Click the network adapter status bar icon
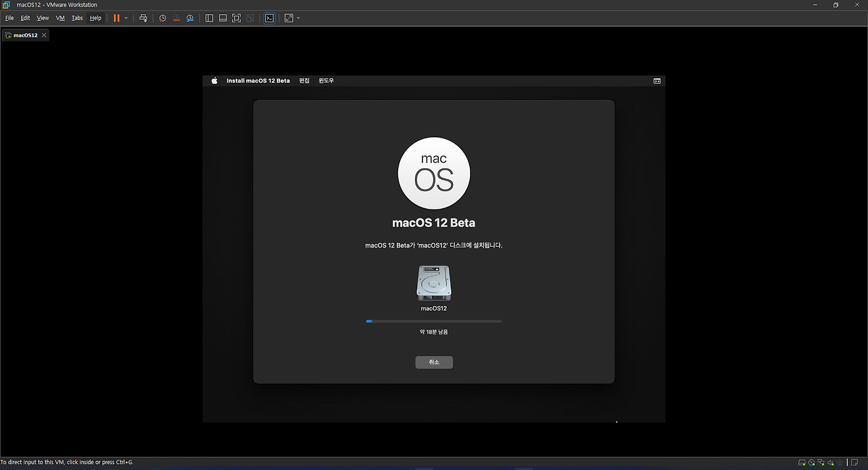 821,463
